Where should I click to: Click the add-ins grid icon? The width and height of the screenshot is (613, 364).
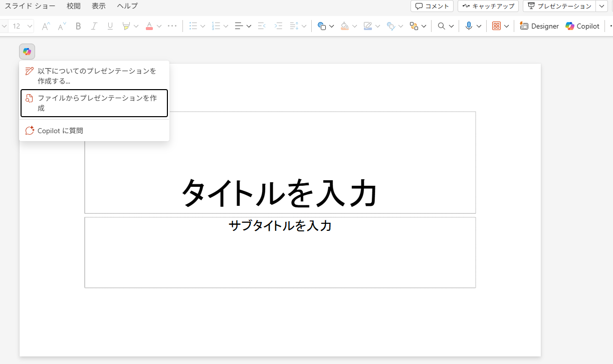pyautogui.click(x=497, y=26)
